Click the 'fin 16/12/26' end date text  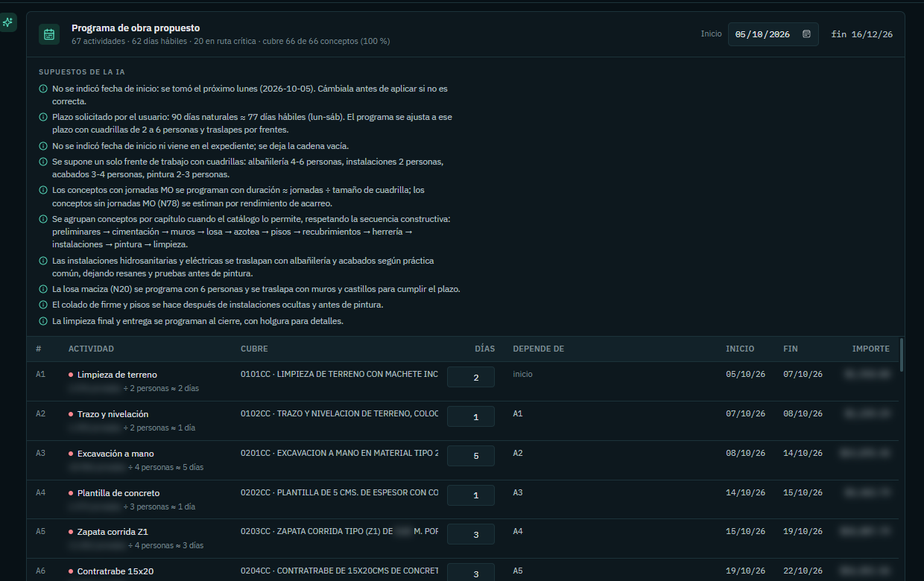tap(861, 34)
